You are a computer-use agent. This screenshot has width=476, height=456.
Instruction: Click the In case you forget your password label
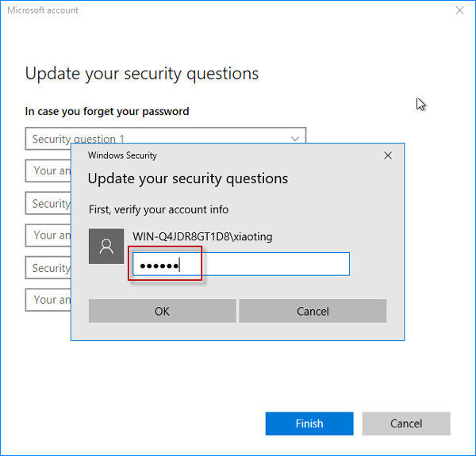(107, 112)
